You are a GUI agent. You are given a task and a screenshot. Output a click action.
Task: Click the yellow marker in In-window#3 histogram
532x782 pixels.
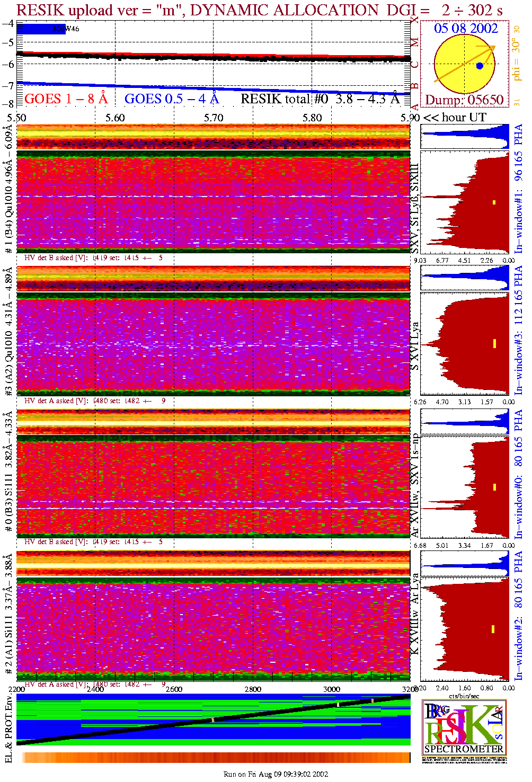(494, 343)
